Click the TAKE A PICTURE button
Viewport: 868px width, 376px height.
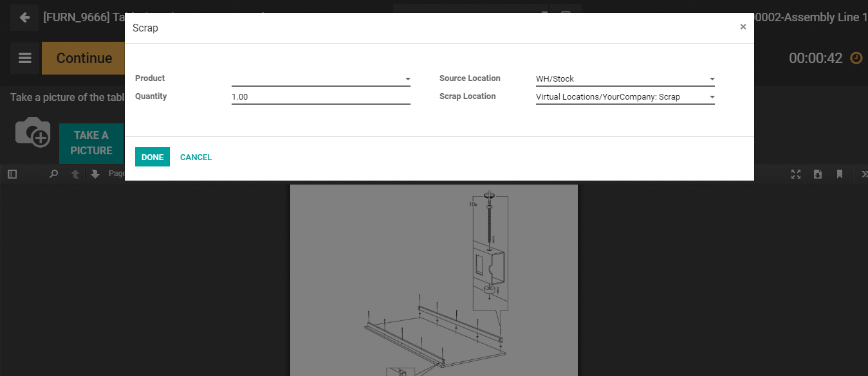91,143
